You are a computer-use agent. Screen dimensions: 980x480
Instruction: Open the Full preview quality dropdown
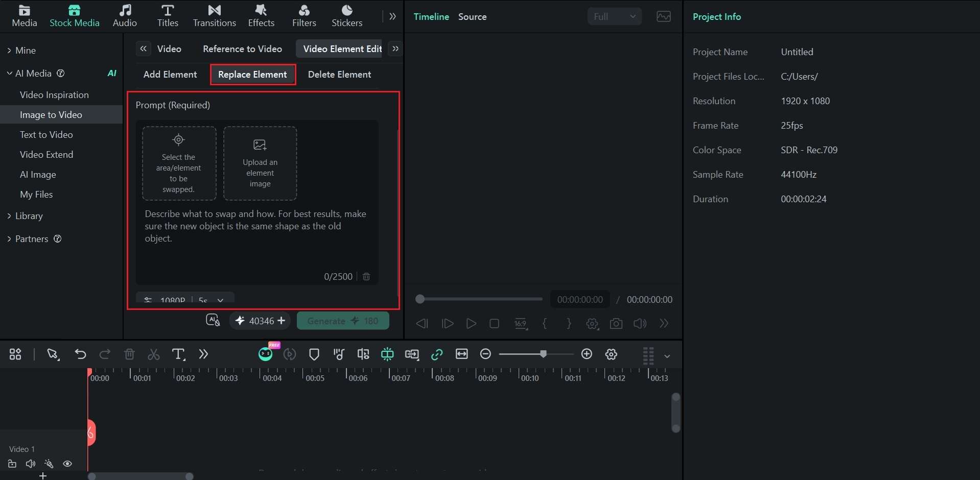[614, 16]
